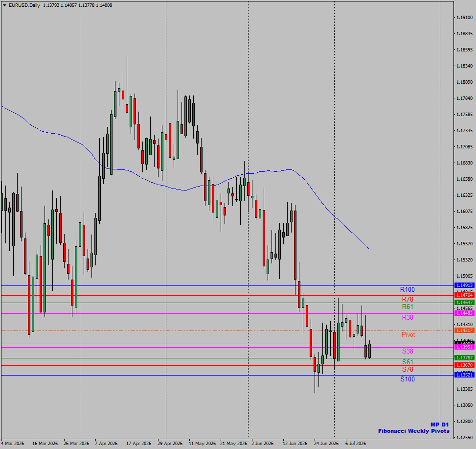Click the S61 support label

[x=408, y=362]
